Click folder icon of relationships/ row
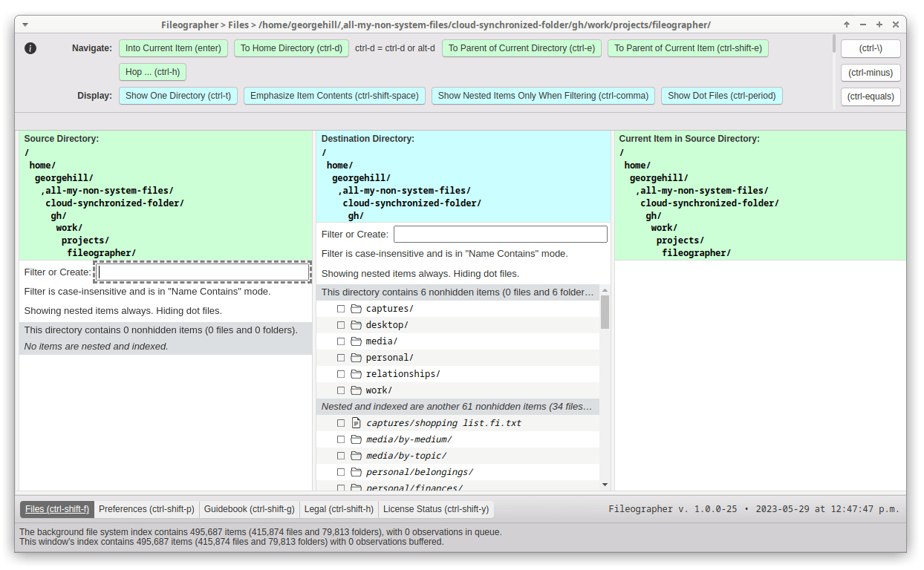The image size is (924, 570). [x=356, y=374]
